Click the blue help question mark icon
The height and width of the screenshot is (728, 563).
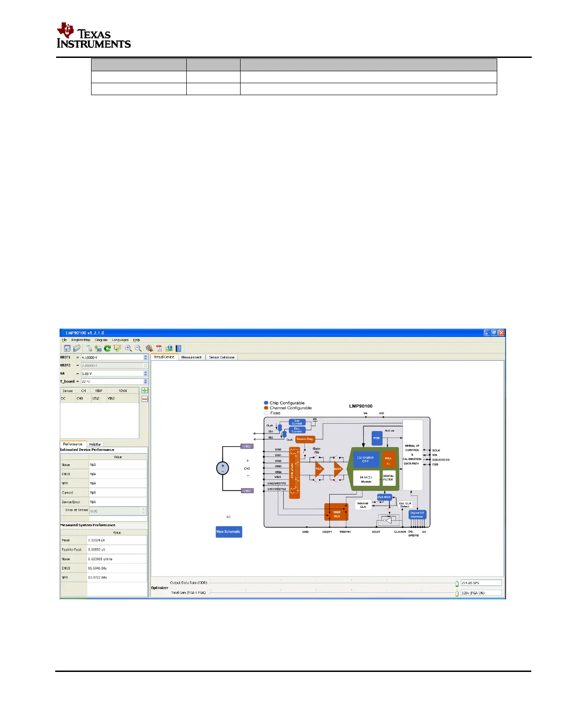(x=178, y=348)
